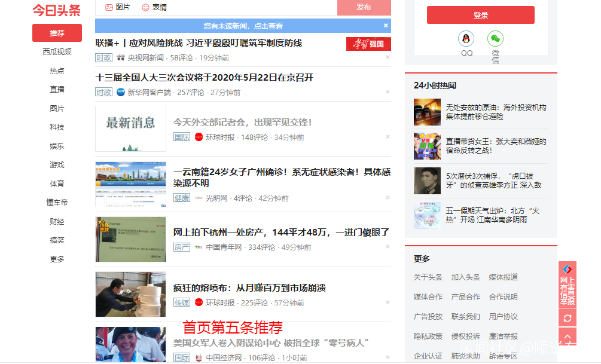Open the 疯狂的熔喷布 headline

point(249,288)
